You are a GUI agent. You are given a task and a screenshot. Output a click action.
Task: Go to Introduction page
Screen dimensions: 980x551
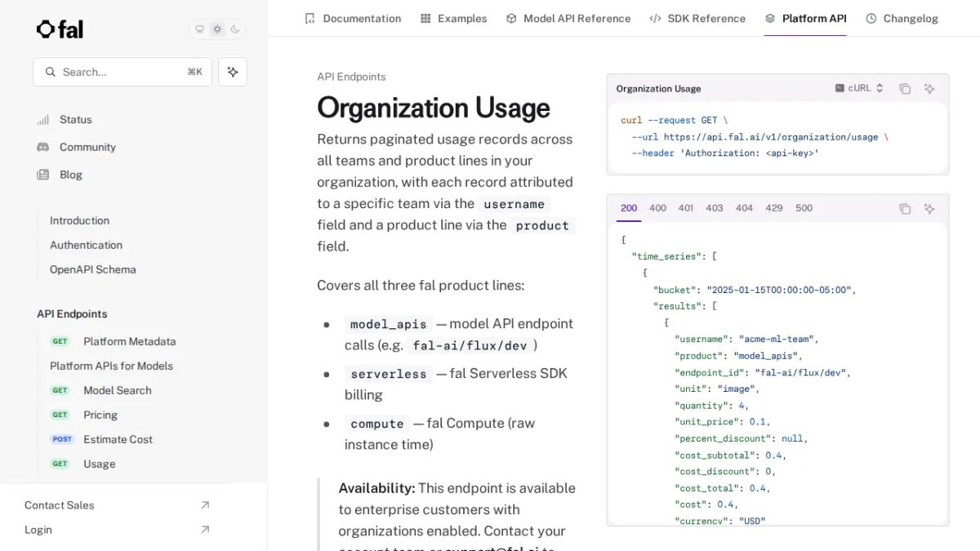click(79, 220)
